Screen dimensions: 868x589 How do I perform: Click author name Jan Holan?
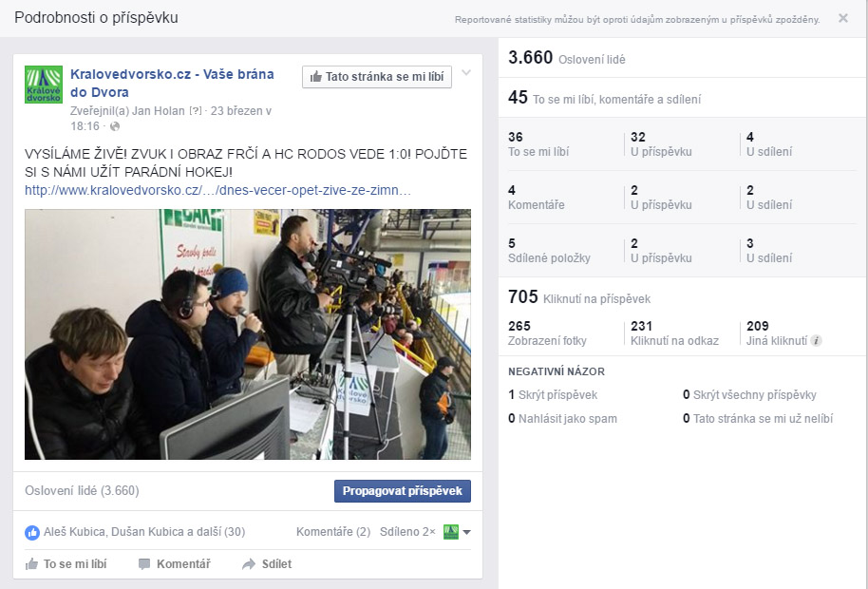(x=158, y=111)
